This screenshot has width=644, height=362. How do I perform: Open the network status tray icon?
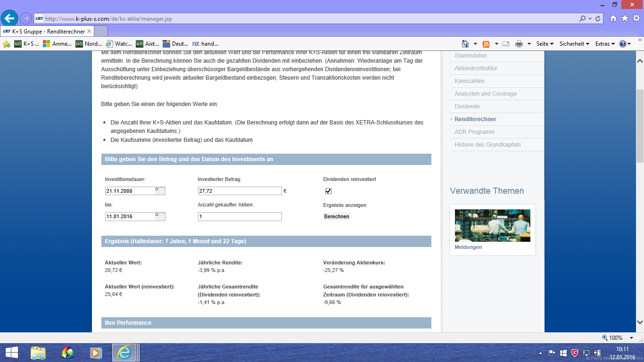pyautogui.click(x=586, y=353)
